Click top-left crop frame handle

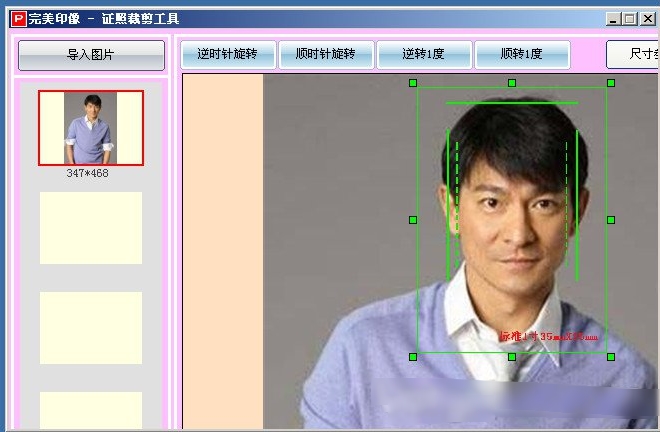click(x=413, y=83)
